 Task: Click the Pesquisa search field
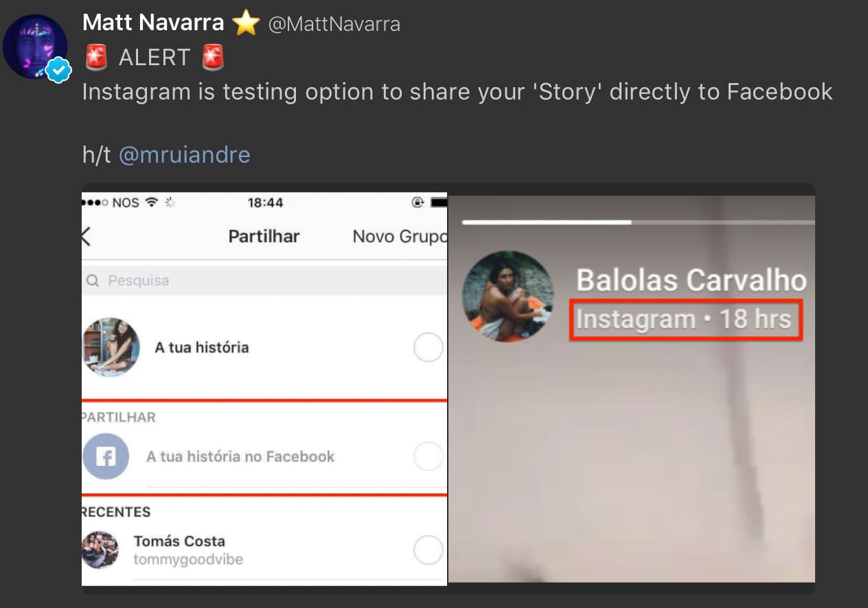tap(264, 281)
